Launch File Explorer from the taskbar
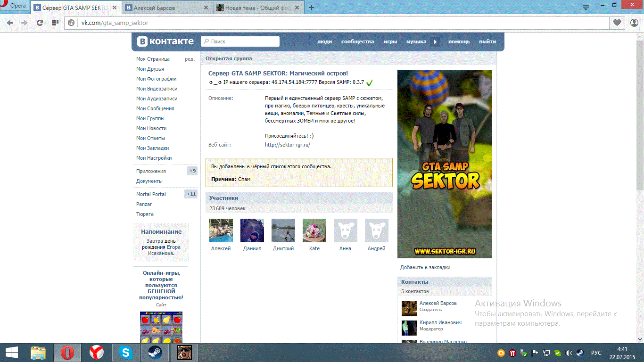This screenshot has width=644, height=362. [39, 353]
